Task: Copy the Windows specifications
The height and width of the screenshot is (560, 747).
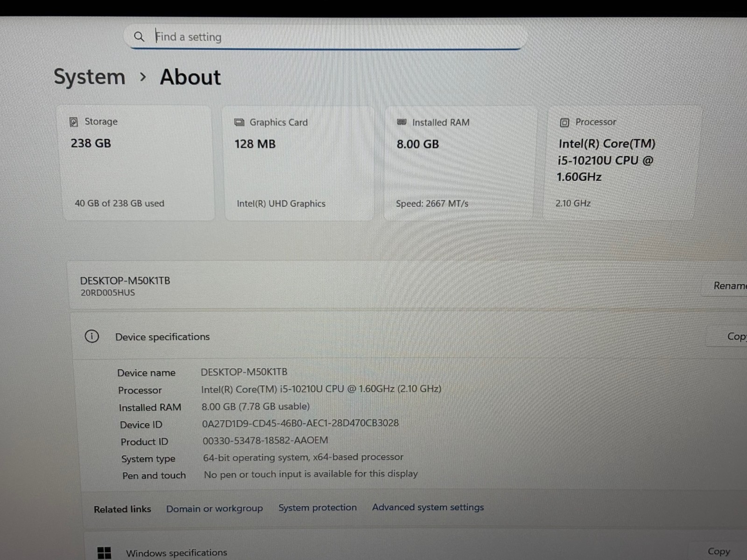Action: [719, 551]
